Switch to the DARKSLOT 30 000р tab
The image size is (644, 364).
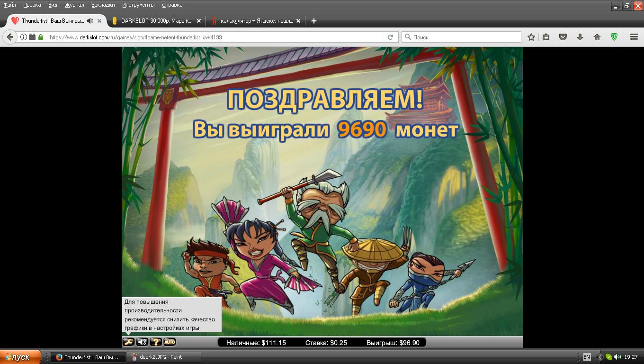(156, 21)
